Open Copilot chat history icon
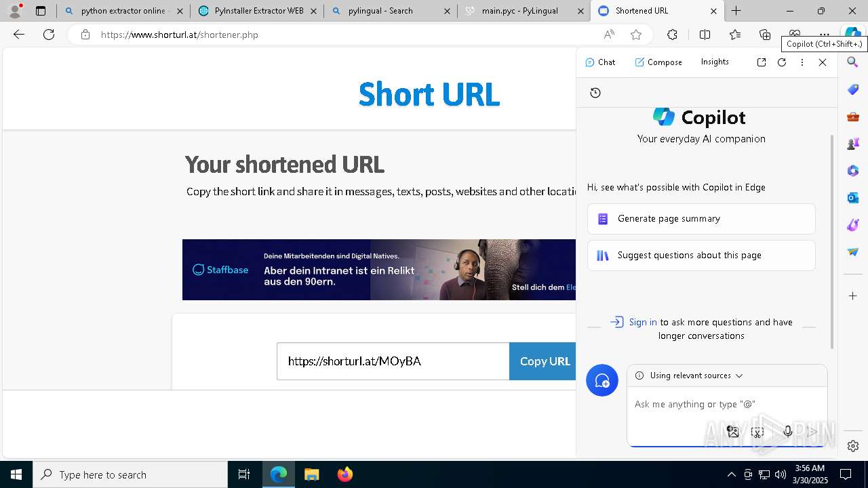868x488 pixels. (595, 93)
